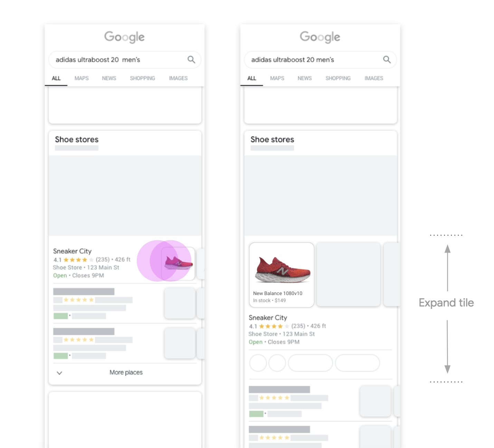The width and height of the screenshot is (494, 448).
Task: Tap the pink shoe thumbnail beside Sneaker City
Action: point(178,263)
